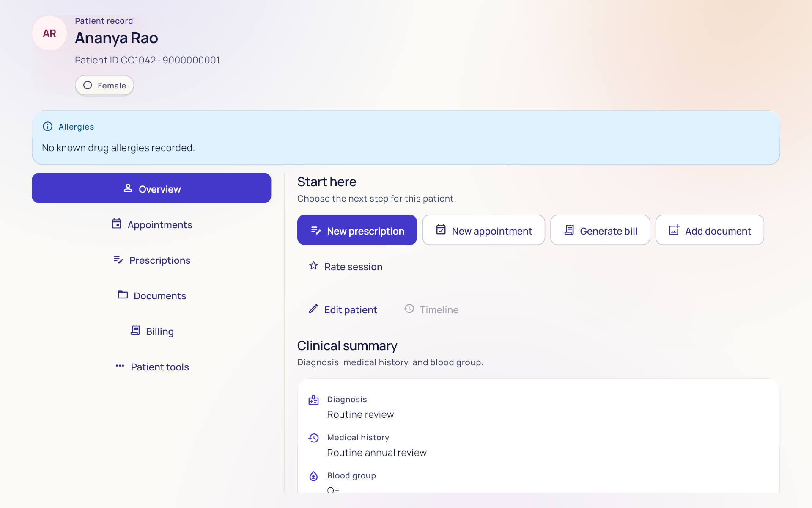Image resolution: width=812 pixels, height=508 pixels.
Task: Click the Generate bill button
Action: [x=600, y=230]
